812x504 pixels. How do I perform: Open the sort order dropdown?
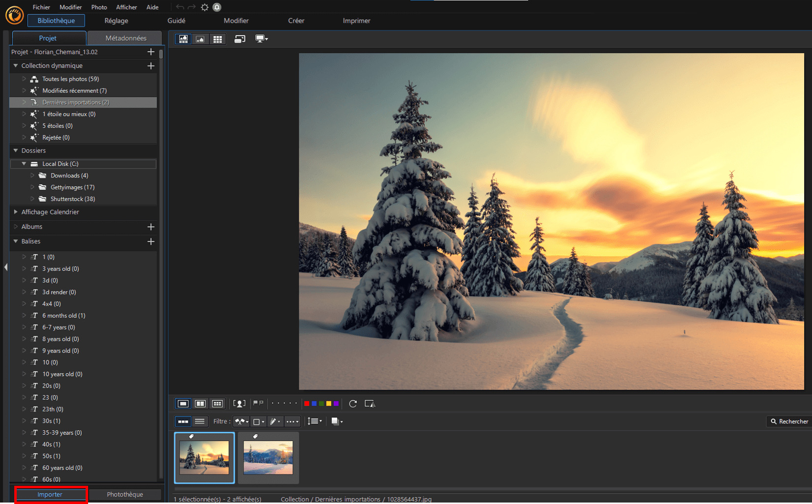tap(315, 421)
